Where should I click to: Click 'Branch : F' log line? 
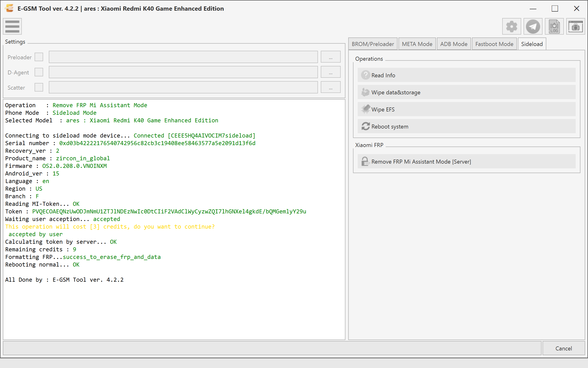coord(22,196)
